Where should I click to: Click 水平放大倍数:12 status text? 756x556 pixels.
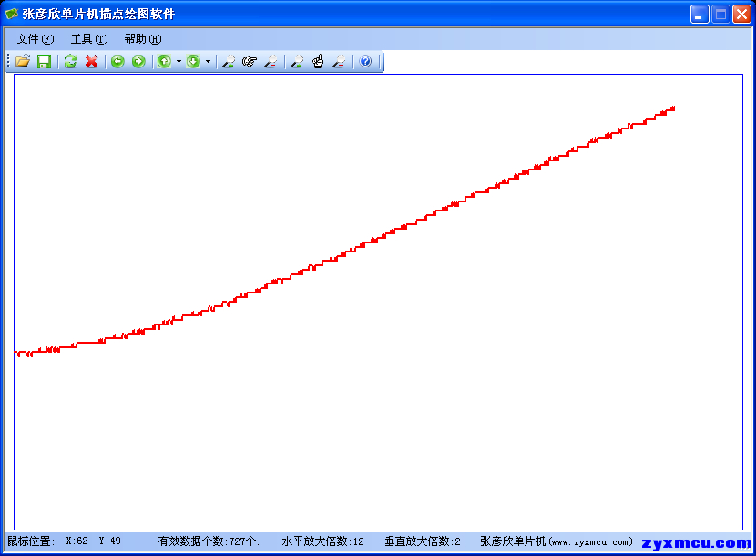tap(323, 541)
